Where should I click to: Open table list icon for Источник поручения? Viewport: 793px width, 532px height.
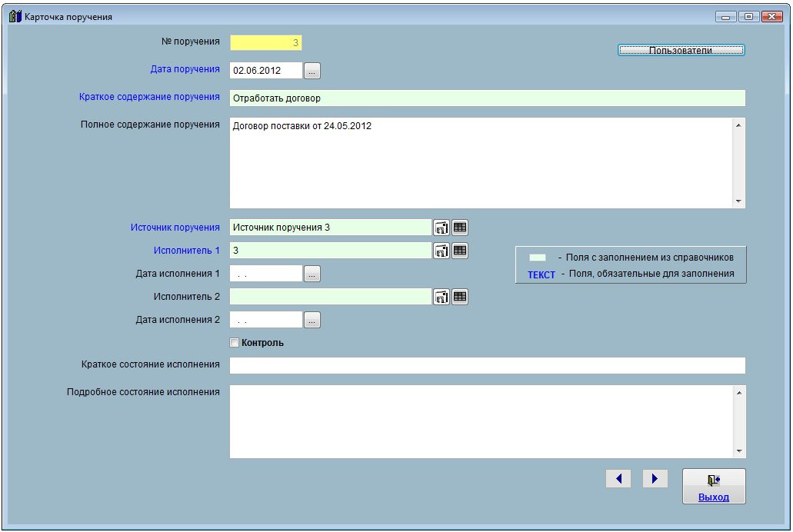tap(460, 228)
